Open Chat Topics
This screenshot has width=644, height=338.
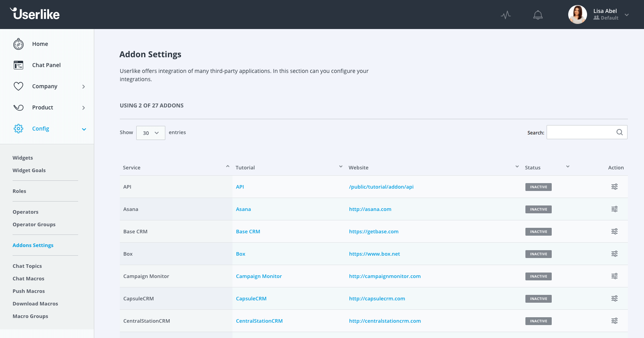(27, 266)
